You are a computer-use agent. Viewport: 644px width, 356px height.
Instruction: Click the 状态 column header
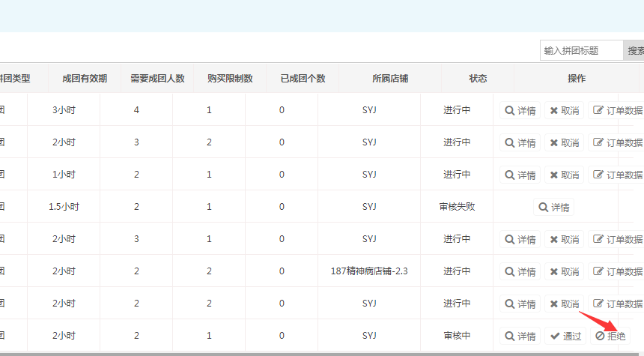pos(478,79)
